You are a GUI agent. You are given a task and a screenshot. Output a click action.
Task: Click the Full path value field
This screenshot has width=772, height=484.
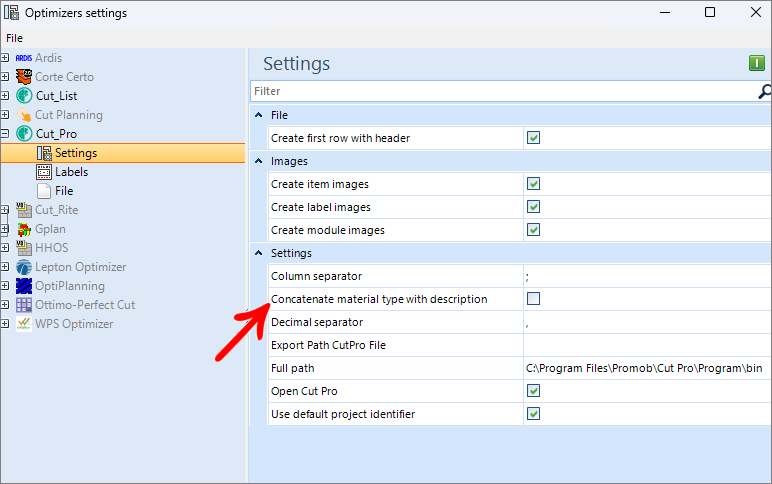[647, 368]
